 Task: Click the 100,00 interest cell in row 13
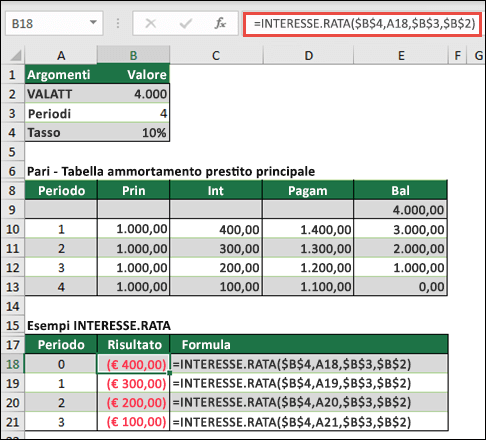coord(216,287)
